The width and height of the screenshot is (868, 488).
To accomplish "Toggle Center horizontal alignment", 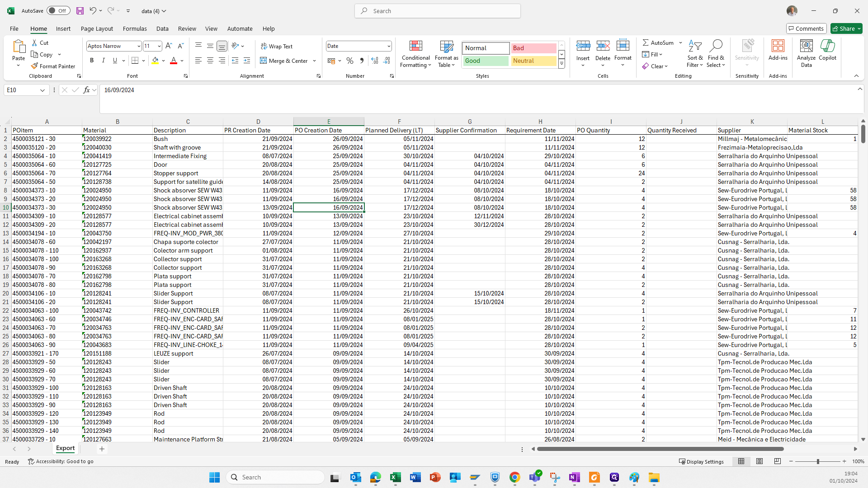I will 210,61.
